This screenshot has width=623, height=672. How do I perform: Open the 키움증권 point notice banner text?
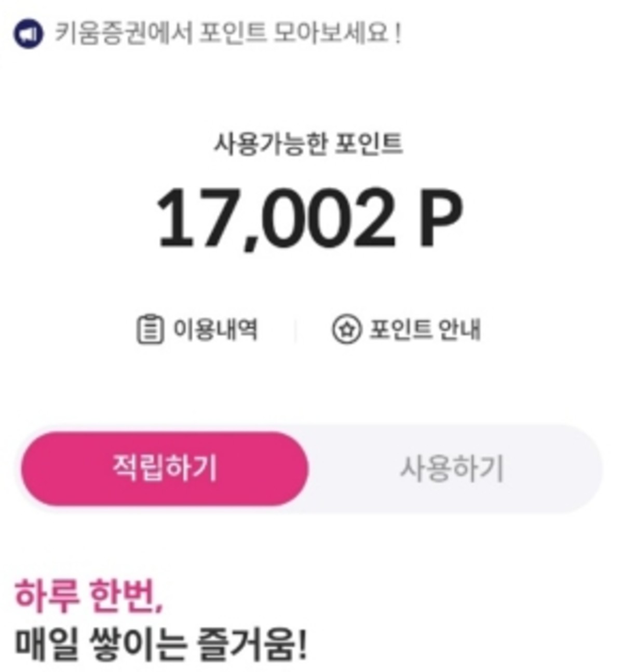coord(227,34)
